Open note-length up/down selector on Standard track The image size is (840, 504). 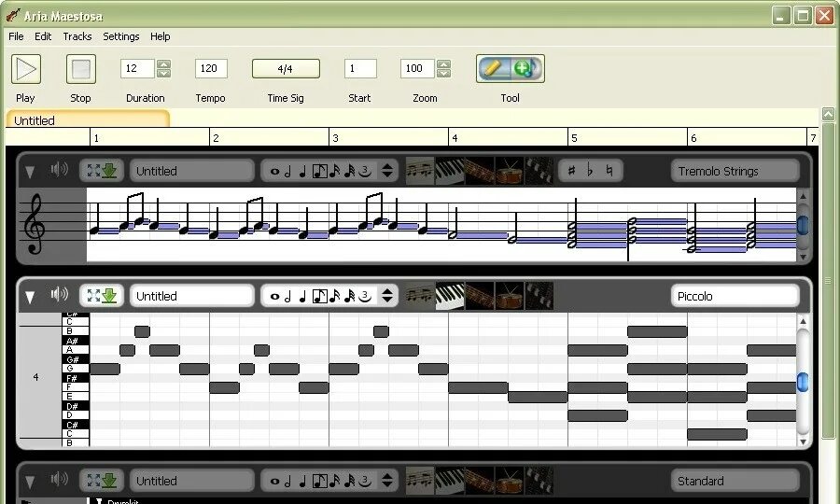pos(387,481)
